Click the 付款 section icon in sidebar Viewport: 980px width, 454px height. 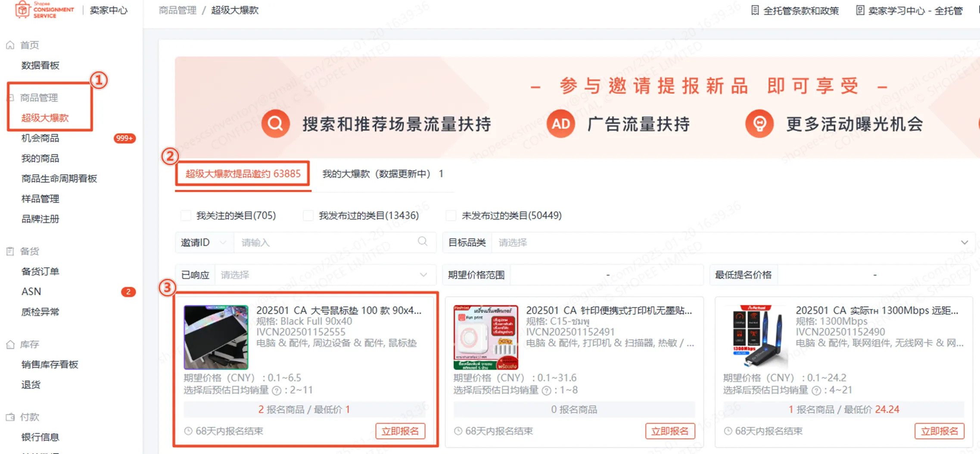9,416
